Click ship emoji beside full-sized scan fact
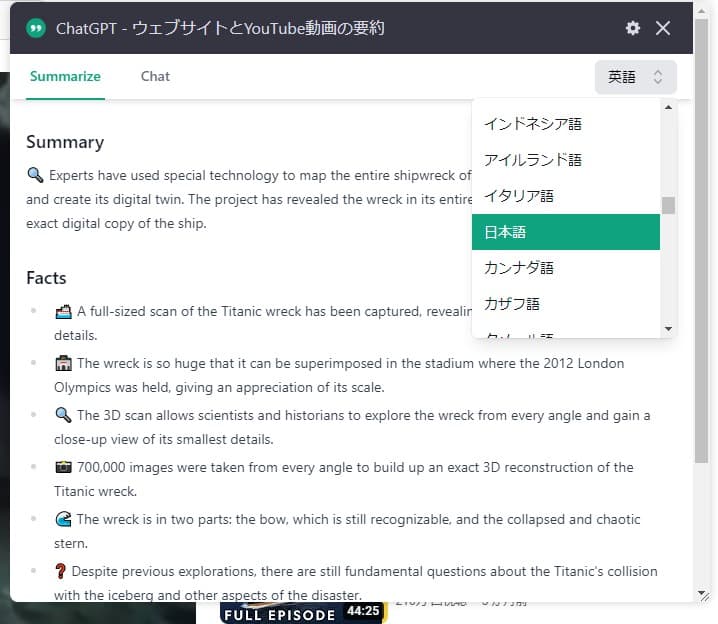The width and height of the screenshot is (718, 624). (63, 312)
